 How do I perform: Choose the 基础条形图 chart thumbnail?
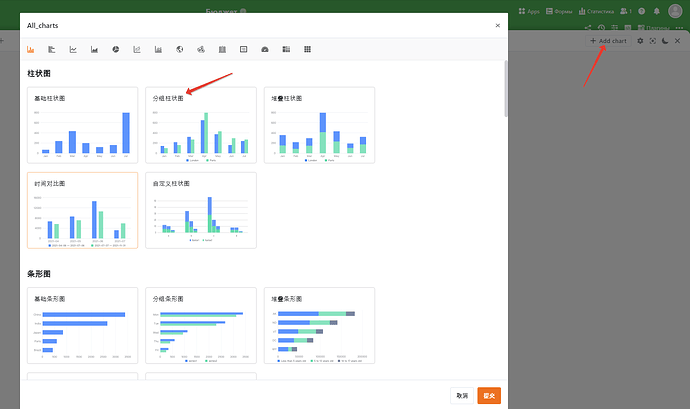[x=82, y=325]
